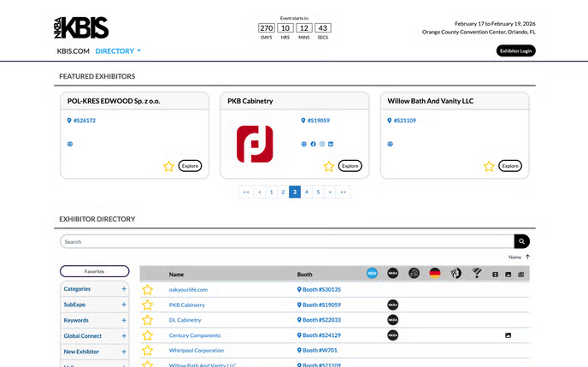Click image icon in Century Components row
This screenshot has height=367, width=588.
coord(509,335)
